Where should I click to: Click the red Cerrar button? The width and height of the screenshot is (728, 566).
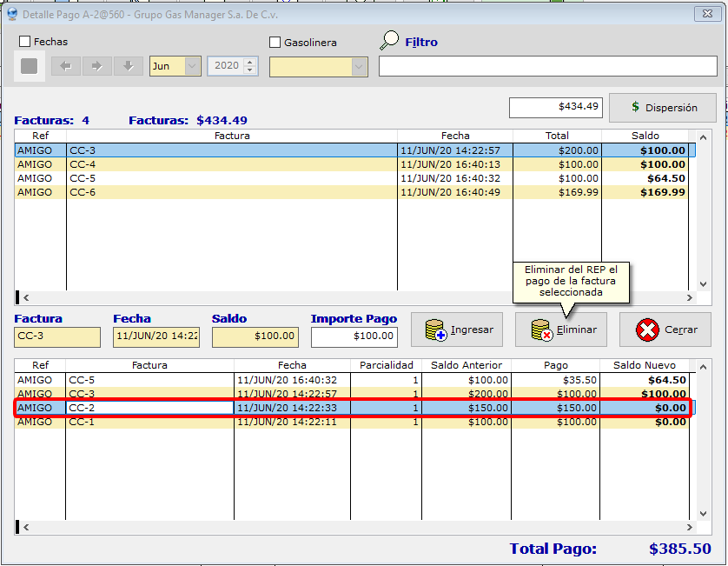pyautogui.click(x=665, y=330)
